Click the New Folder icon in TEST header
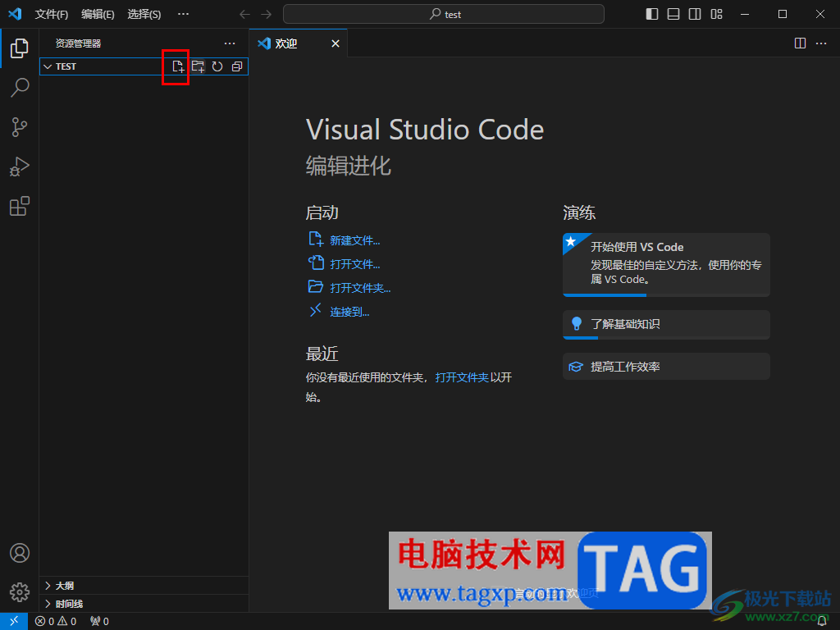Image resolution: width=840 pixels, height=630 pixels. 198,66
